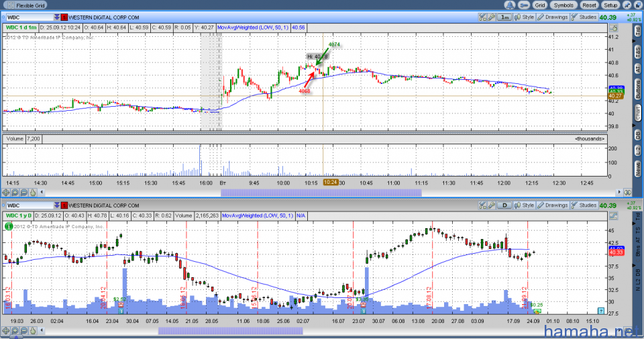Click the upper chart's scroll right arrow
Image resolution: width=644 pixels, height=339 pixels.
(x=619, y=192)
